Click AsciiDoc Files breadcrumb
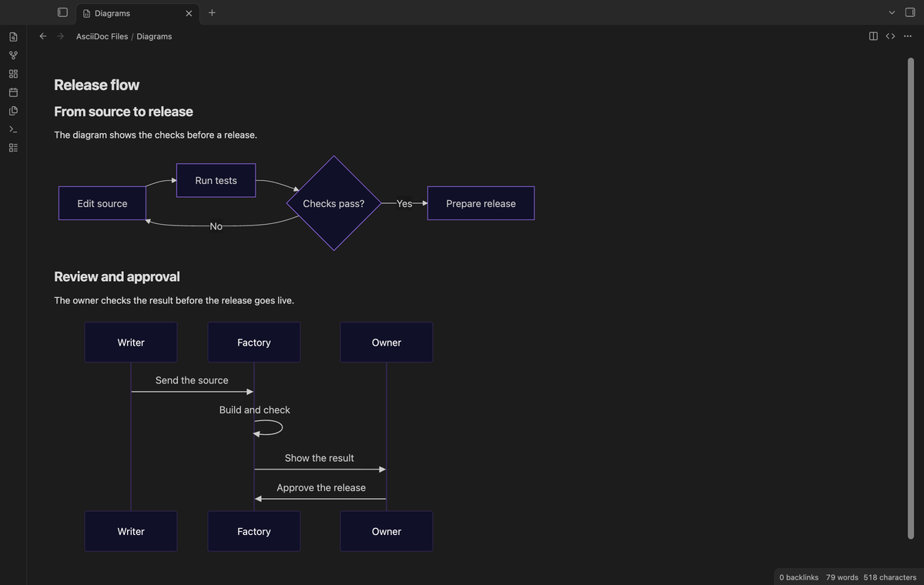Image resolution: width=924 pixels, height=585 pixels. click(x=102, y=36)
